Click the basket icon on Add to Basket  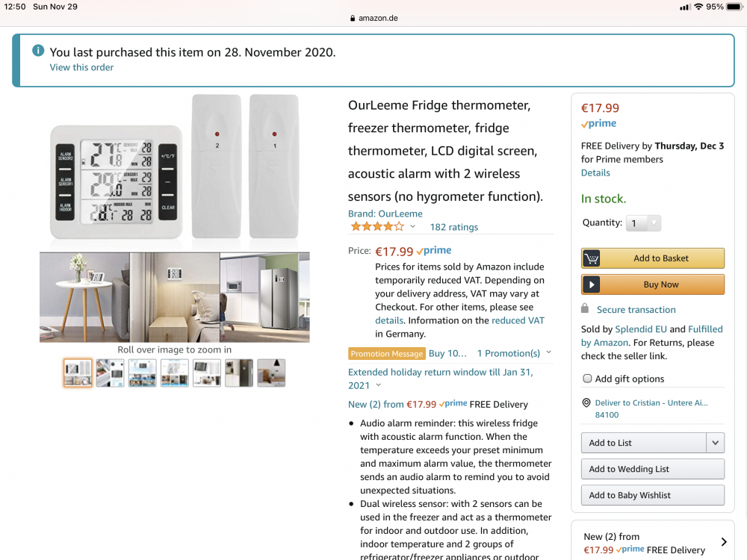click(x=592, y=258)
